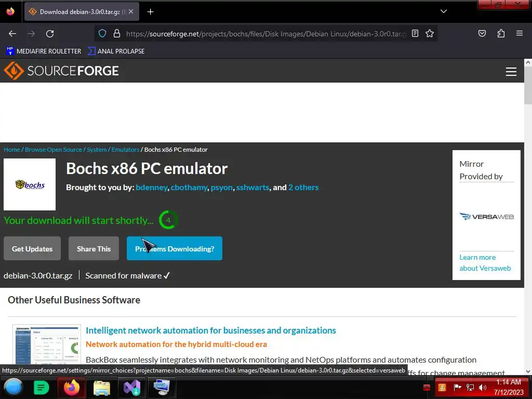Click the Share This button
The width and height of the screenshot is (532, 399).
[x=94, y=249]
